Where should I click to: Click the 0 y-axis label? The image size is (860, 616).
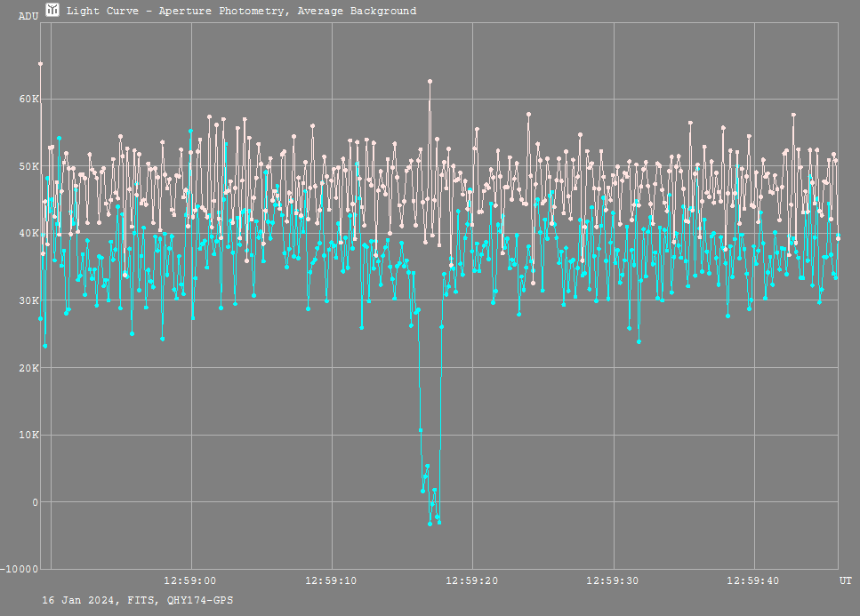coord(35,502)
